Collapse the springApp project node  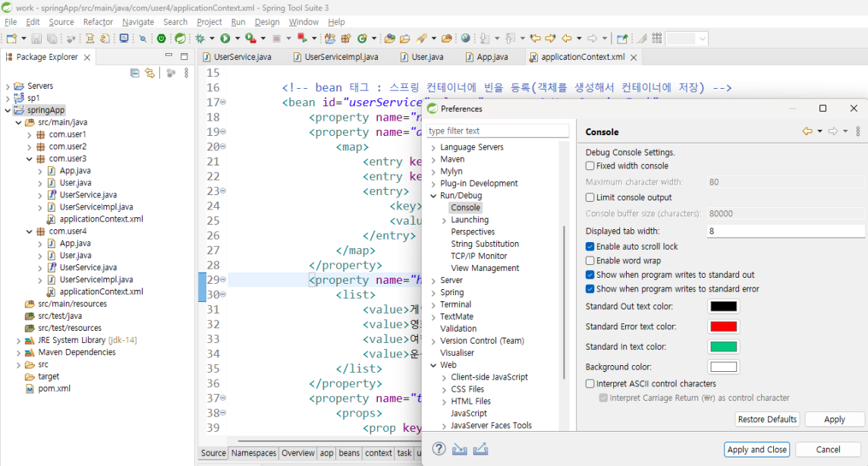tap(8, 110)
